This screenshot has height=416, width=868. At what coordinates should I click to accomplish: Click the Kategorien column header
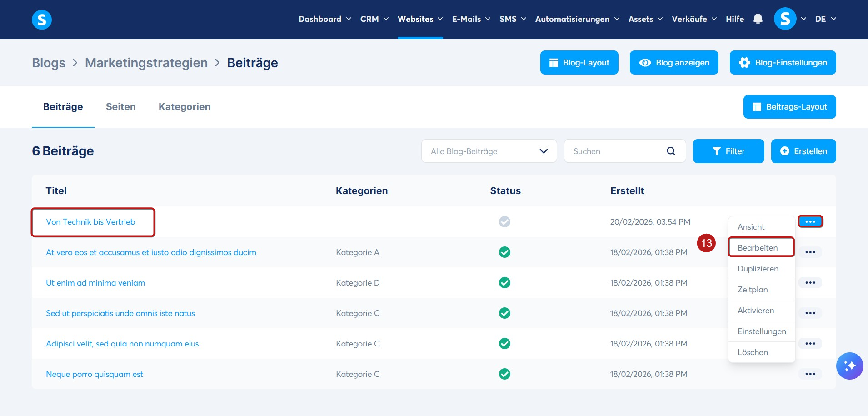click(x=362, y=191)
